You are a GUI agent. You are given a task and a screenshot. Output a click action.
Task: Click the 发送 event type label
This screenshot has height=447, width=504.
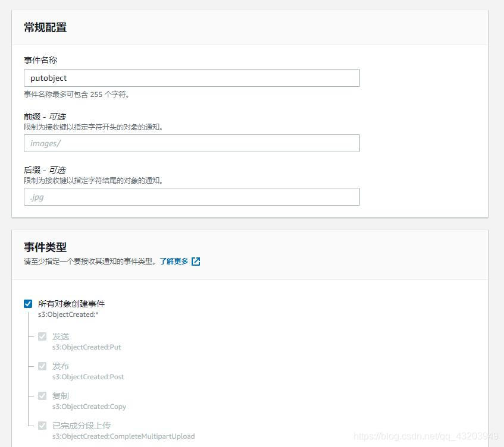point(60,336)
